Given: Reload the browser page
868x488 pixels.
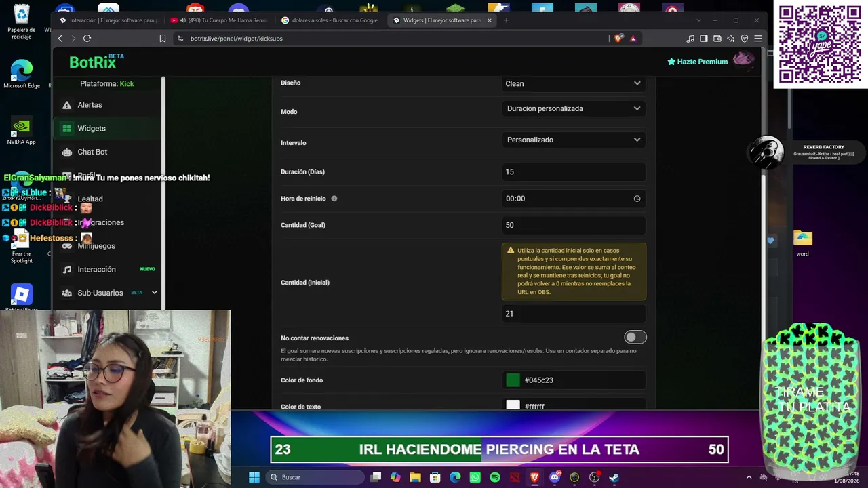Looking at the screenshot, I should click(87, 39).
